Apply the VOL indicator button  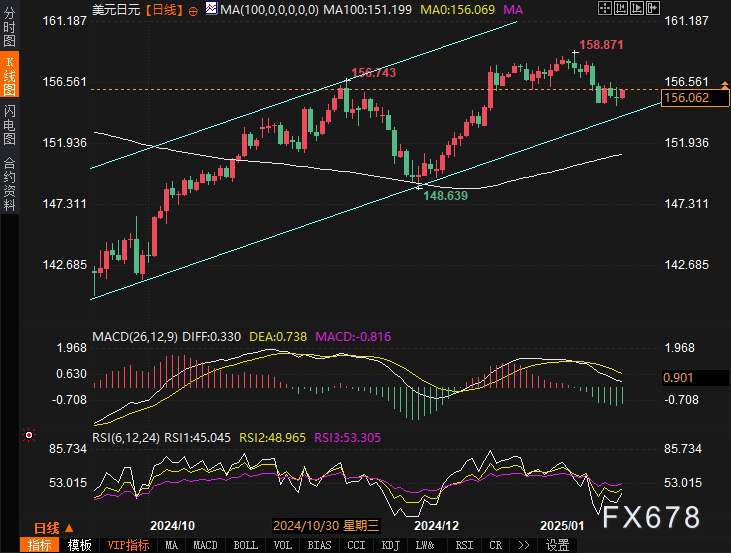pyautogui.click(x=283, y=545)
